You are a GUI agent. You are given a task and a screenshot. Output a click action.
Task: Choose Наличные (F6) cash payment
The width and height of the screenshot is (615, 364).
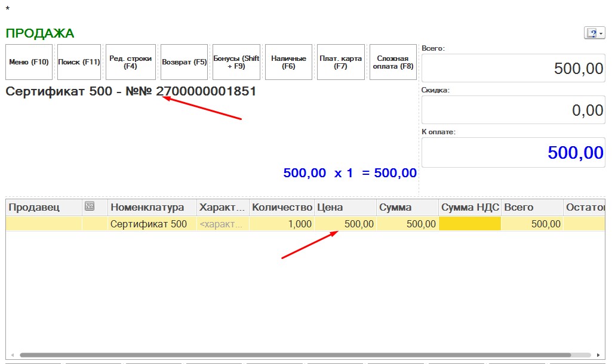pyautogui.click(x=288, y=62)
